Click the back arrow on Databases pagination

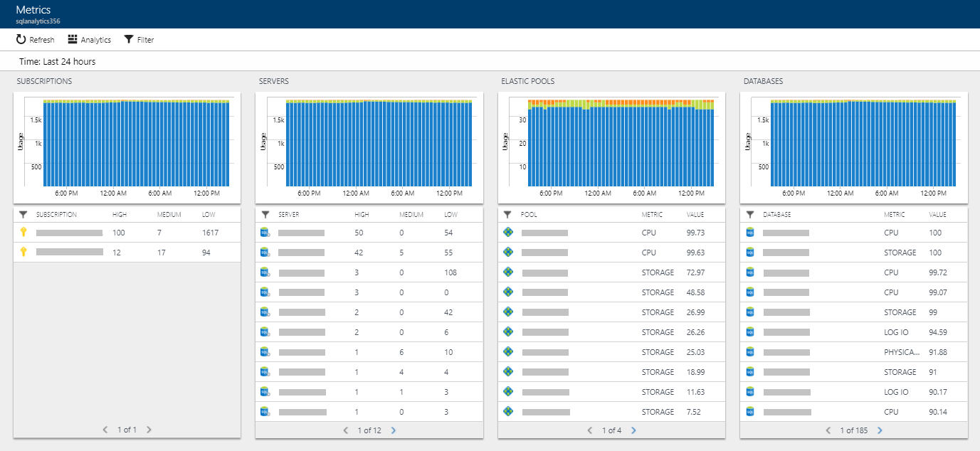pos(828,430)
